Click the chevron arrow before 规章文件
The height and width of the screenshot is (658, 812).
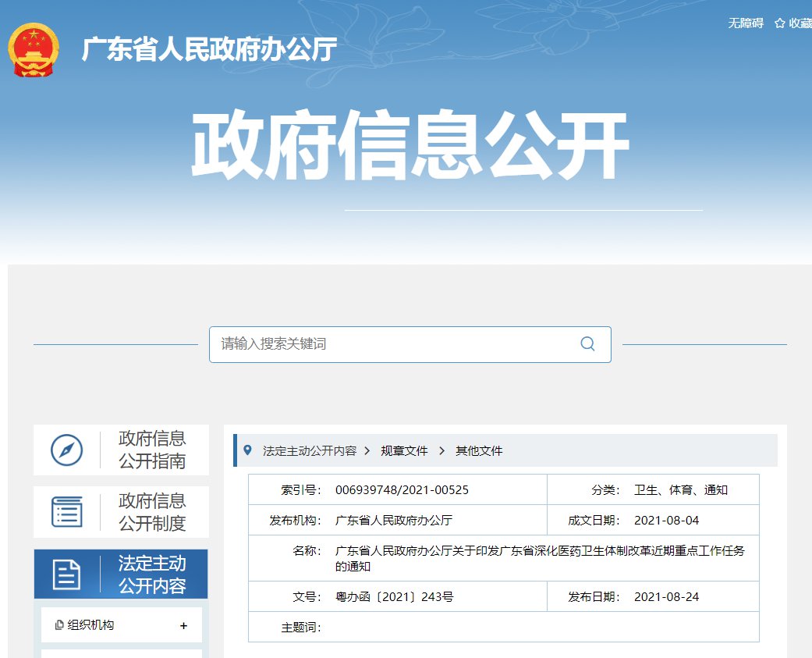367,450
